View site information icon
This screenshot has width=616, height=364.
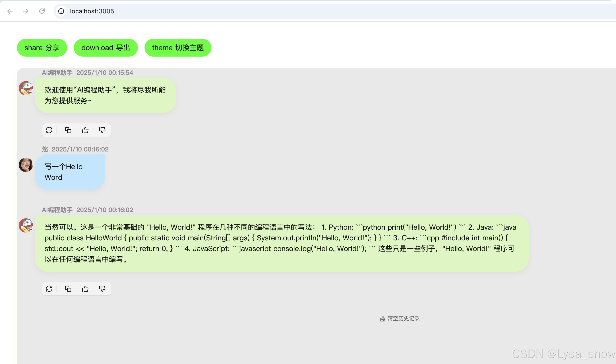pyautogui.click(x=61, y=11)
